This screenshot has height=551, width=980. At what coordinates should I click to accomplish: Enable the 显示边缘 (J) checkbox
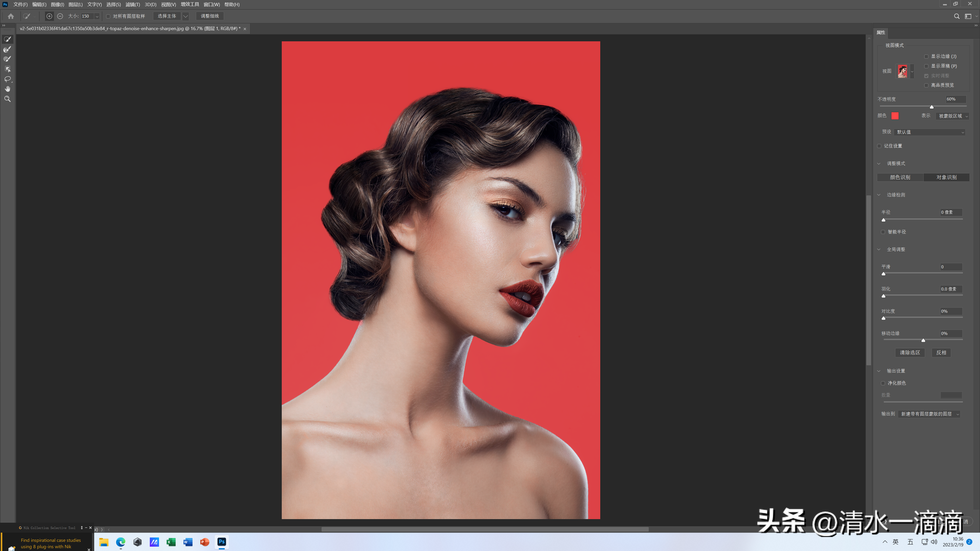click(x=926, y=56)
